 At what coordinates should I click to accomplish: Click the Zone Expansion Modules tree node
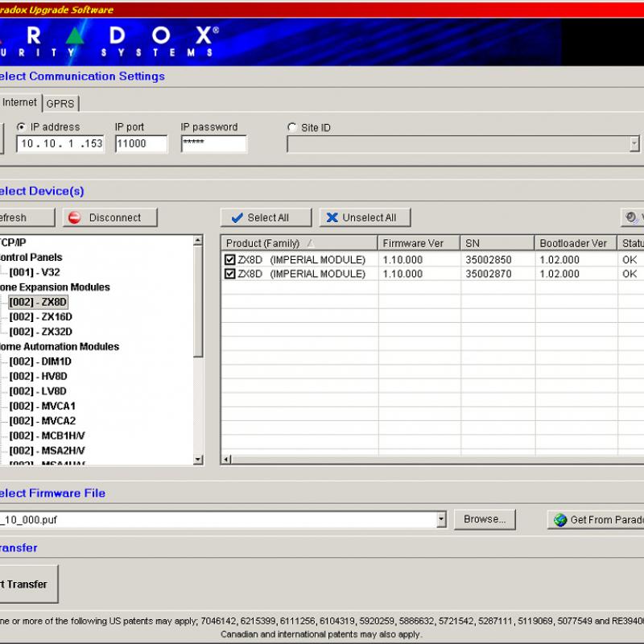click(55, 287)
